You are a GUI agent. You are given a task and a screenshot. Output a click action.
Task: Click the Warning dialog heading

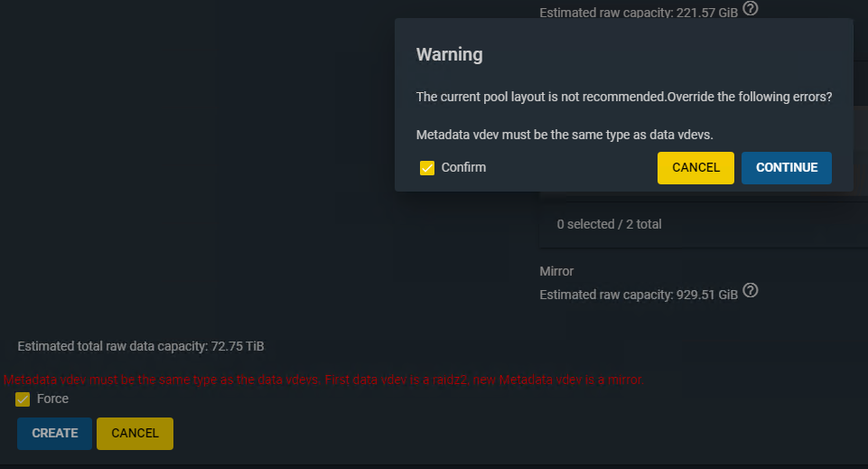449,54
